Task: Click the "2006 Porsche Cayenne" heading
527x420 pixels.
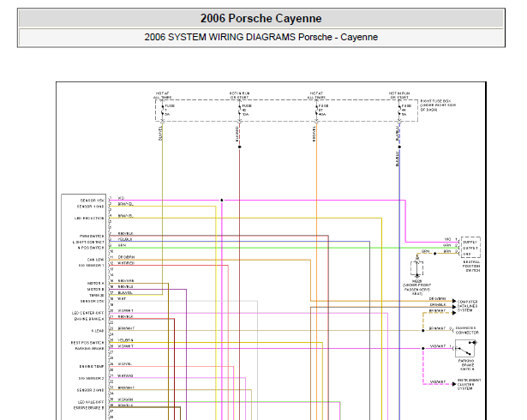Action: [261, 19]
